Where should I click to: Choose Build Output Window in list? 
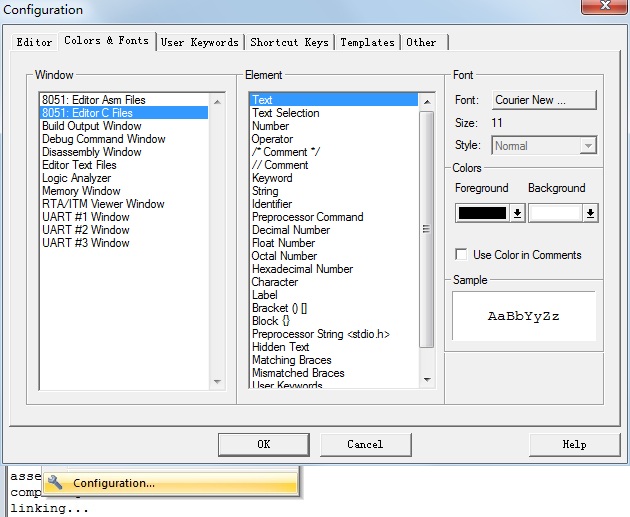[x=91, y=126]
